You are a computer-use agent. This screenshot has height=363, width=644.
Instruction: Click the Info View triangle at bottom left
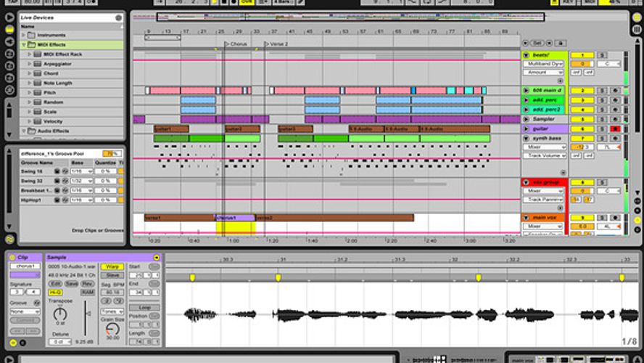[x=9, y=359]
